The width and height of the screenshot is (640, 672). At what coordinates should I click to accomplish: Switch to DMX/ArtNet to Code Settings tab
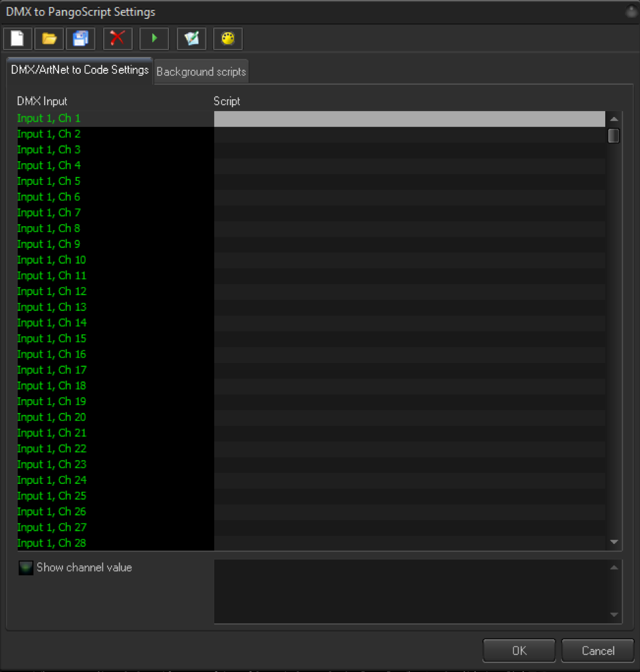[x=80, y=70]
